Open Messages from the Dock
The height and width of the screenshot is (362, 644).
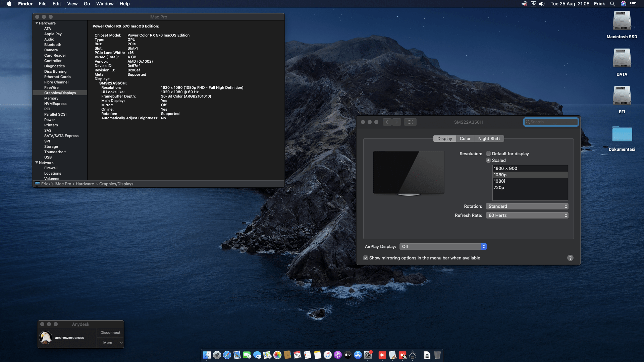click(x=257, y=355)
